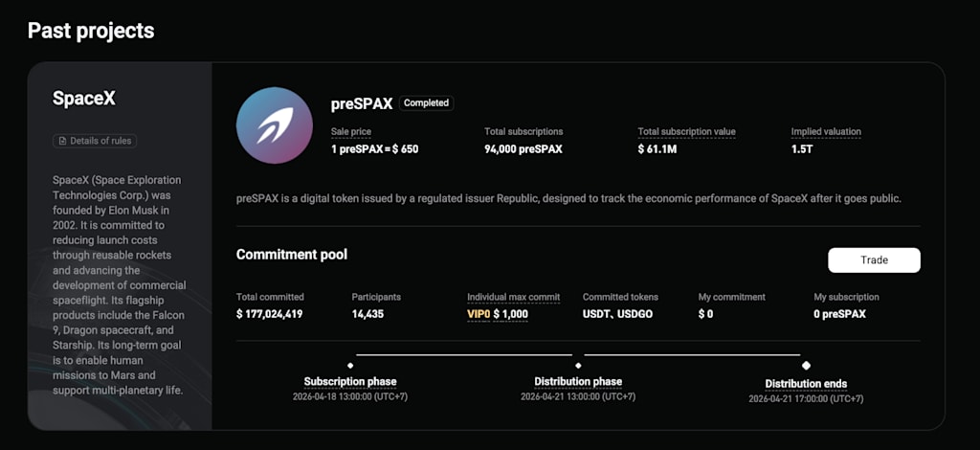Click the $ 1,000 max commit value
The width and height of the screenshot is (980, 450).
[x=511, y=314]
